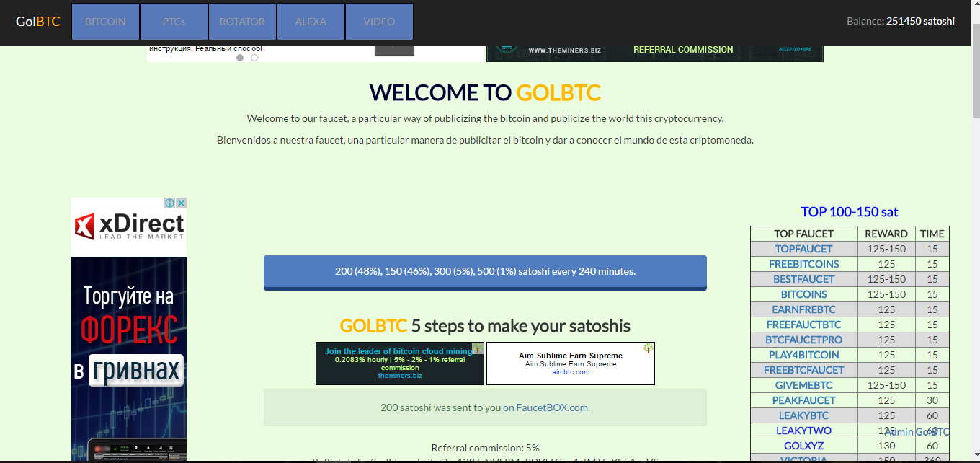Click the Referral commission: 5% text
This screenshot has width=980, height=463.
[485, 448]
